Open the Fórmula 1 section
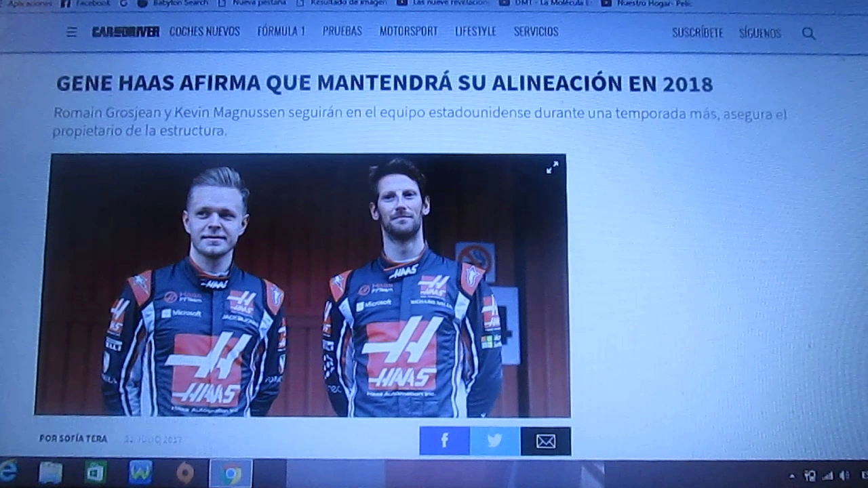The height and width of the screenshot is (488, 868). (281, 31)
